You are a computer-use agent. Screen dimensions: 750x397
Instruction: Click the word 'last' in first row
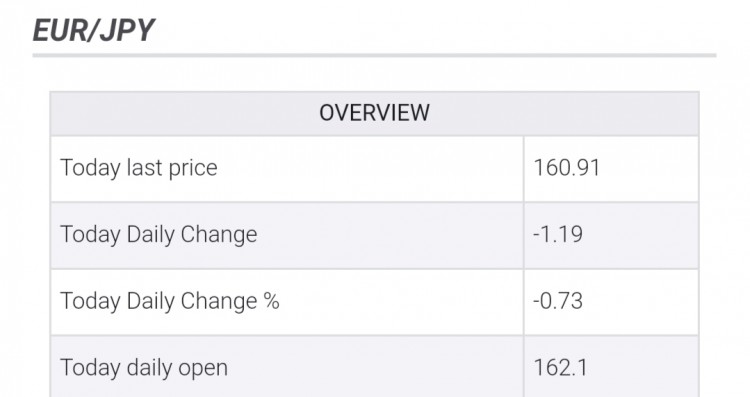coord(144,168)
